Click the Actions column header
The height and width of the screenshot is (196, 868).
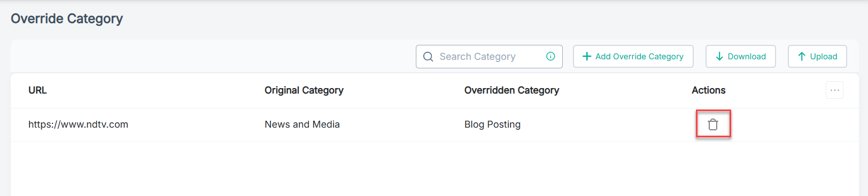click(x=709, y=90)
